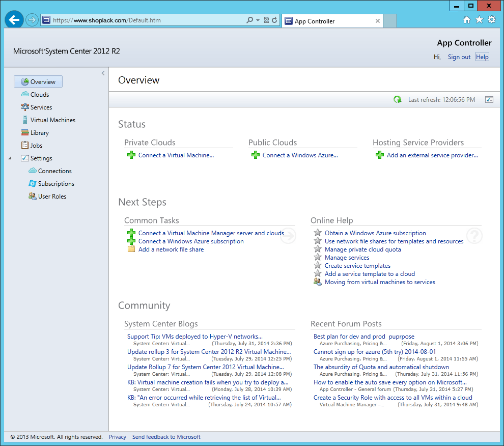Click Send feedback to Microsoft link
Screen dimensions: 504x446
coord(166,437)
